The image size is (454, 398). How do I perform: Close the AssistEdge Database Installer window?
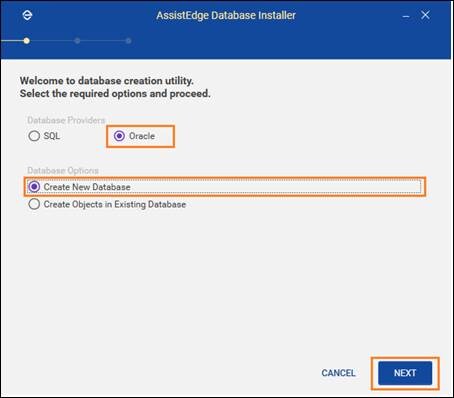(425, 15)
